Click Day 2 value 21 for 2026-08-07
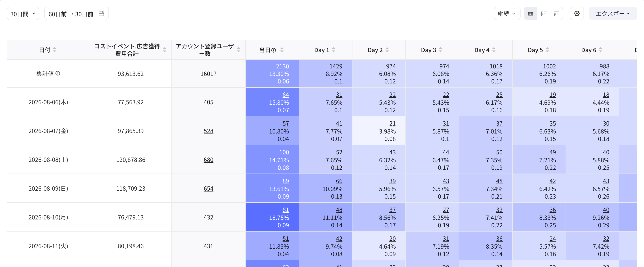 point(392,123)
